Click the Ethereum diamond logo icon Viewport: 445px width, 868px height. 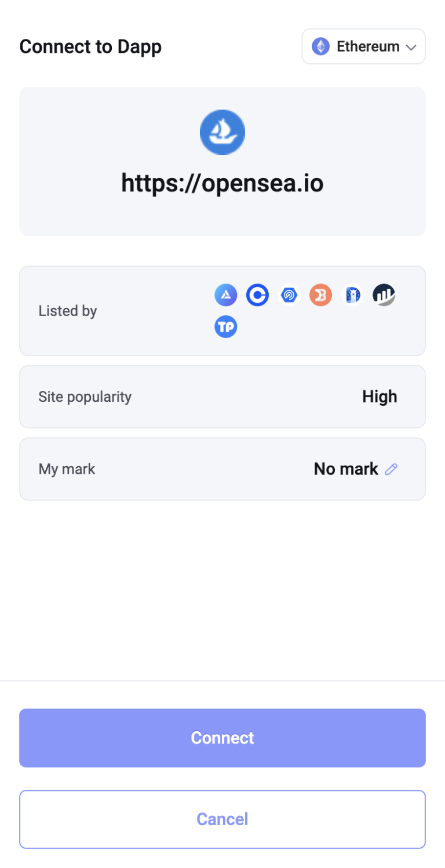tap(320, 46)
